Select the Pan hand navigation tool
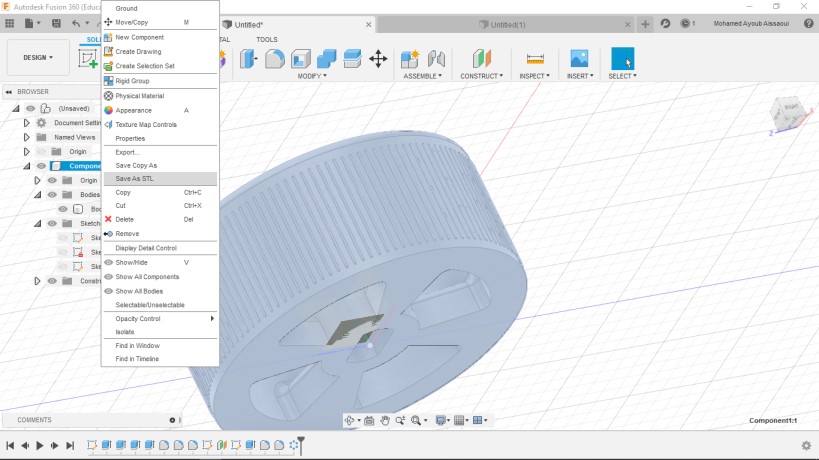 pyautogui.click(x=385, y=420)
